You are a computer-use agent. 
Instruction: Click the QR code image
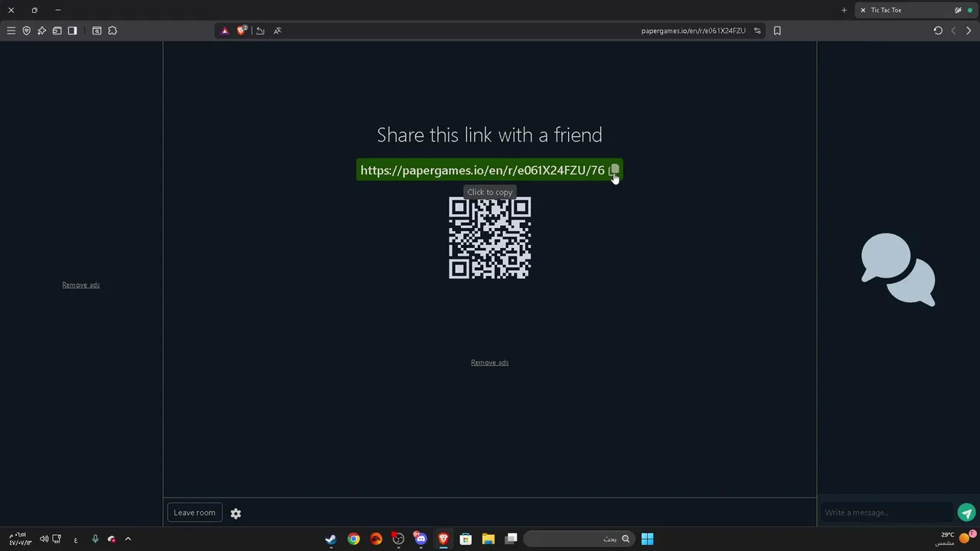(490, 238)
